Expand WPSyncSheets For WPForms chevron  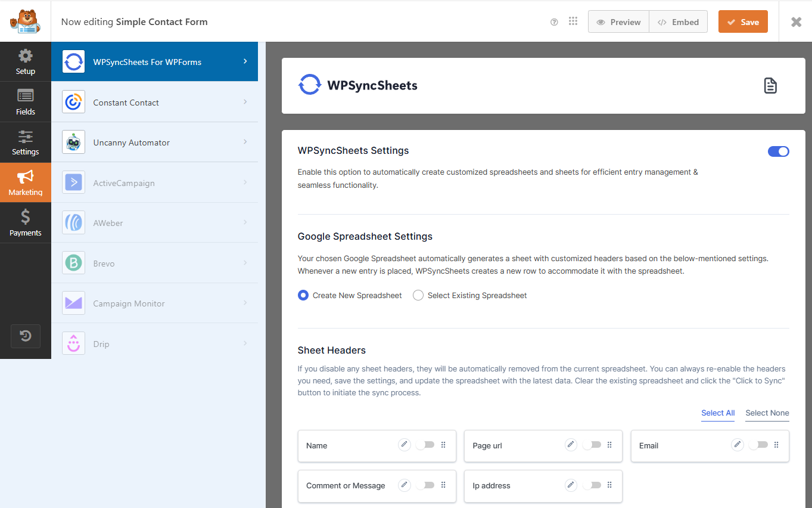coord(245,61)
